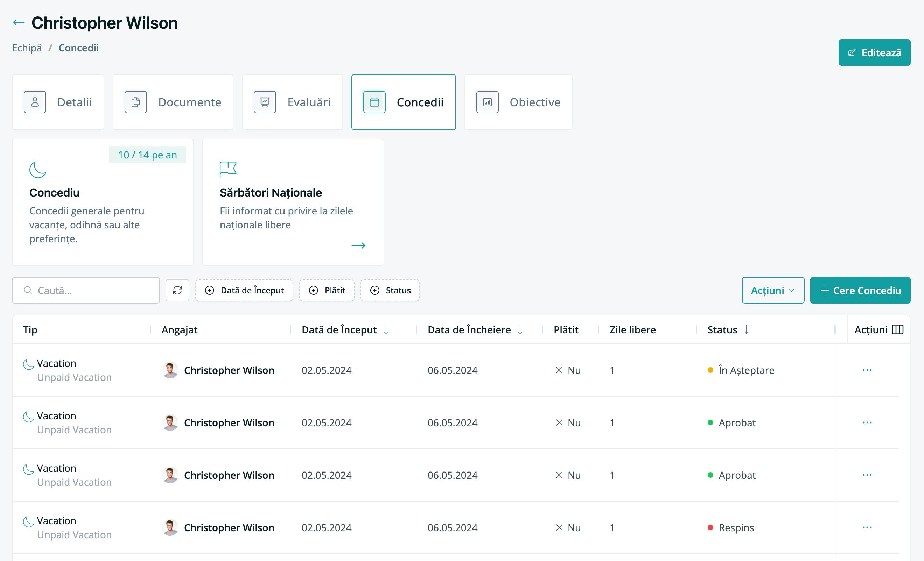Add the Dată de Început filter
The image size is (924, 561).
[244, 290]
